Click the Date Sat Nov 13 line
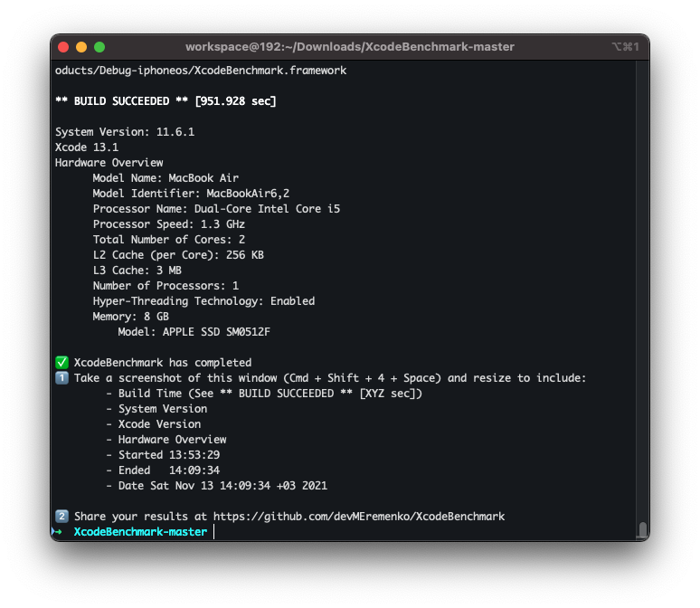This screenshot has height=608, width=700. (x=216, y=486)
